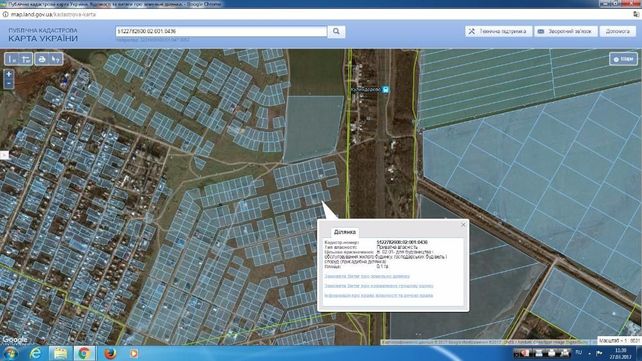The height and width of the screenshot is (361, 642).
Task: Open Технічна підтримка button
Action: tap(498, 32)
